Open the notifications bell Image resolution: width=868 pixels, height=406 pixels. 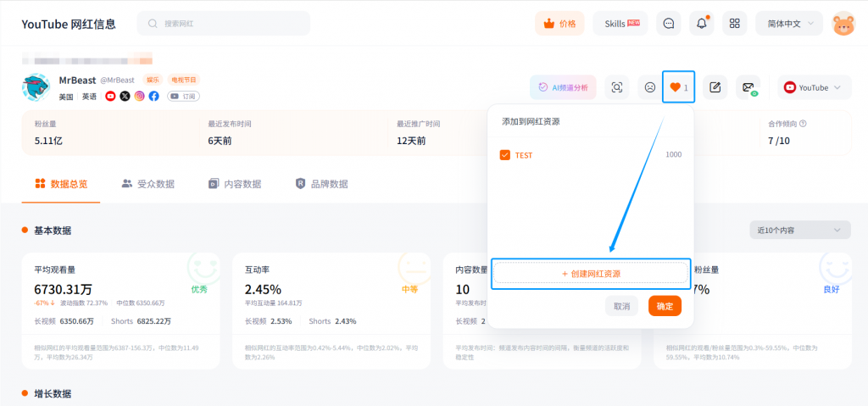coord(701,24)
